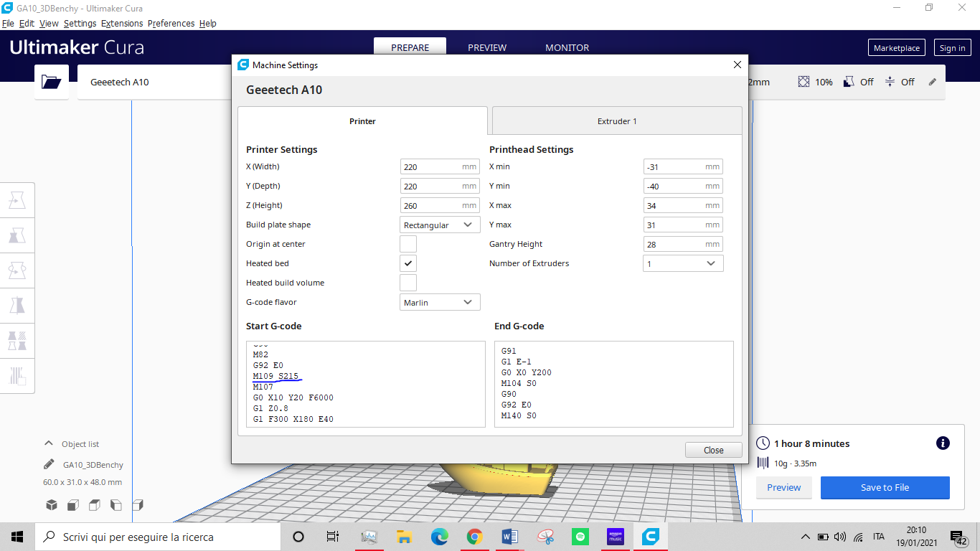
Task: Select the Move tool in left toolbar
Action: click(x=17, y=202)
